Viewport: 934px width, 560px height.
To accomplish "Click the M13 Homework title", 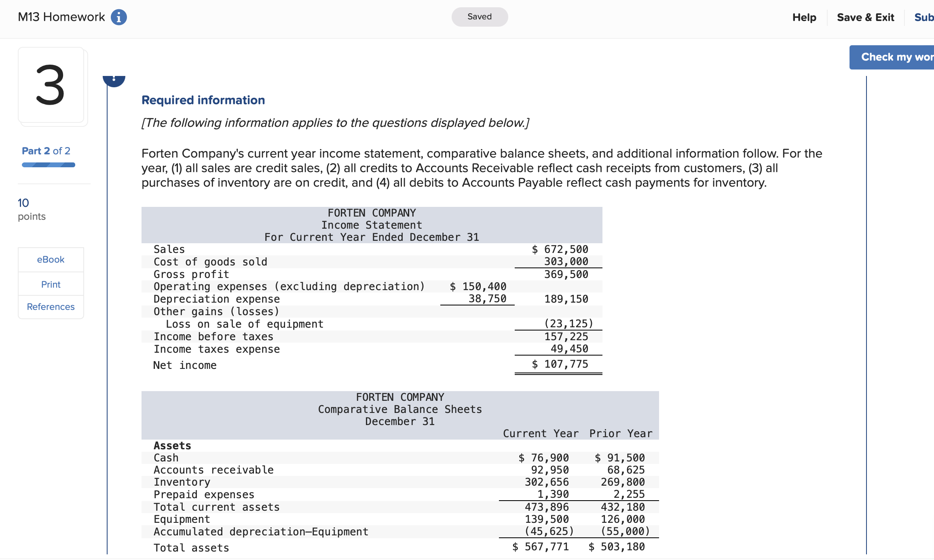I will click(x=61, y=17).
